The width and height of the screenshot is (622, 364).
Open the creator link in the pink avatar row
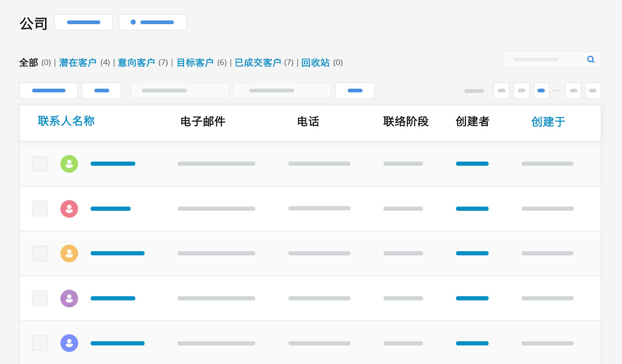pos(472,209)
